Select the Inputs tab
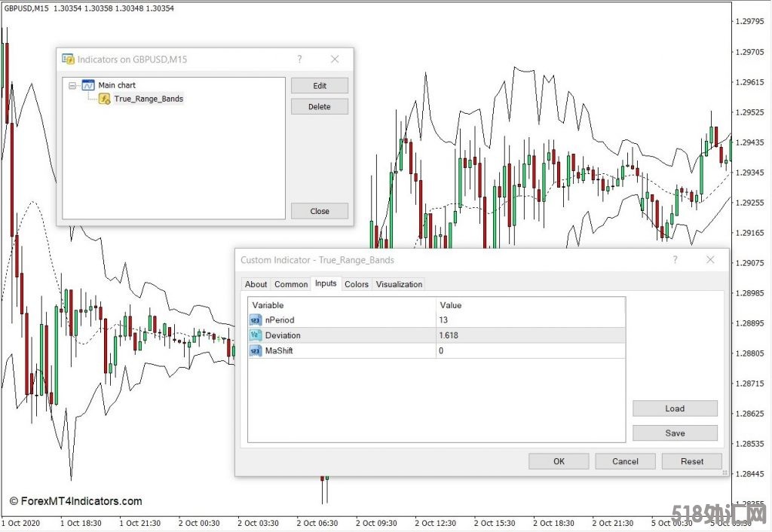Viewport: 772px width, 532px height. (326, 283)
